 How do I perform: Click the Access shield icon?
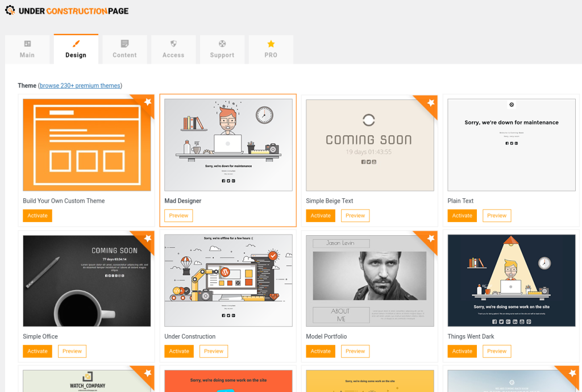tap(173, 44)
